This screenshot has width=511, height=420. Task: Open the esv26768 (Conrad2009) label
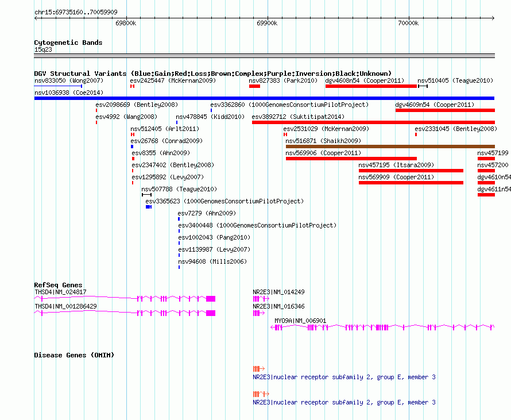167,141
